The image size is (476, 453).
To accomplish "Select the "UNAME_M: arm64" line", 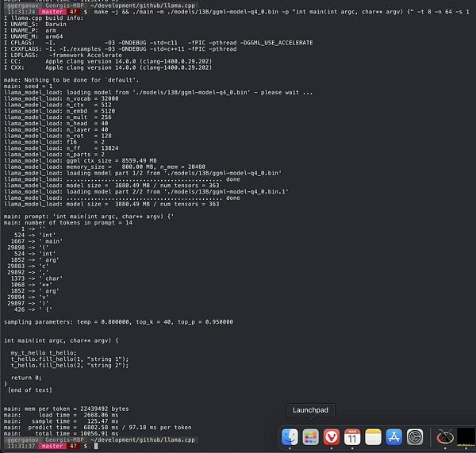I will 33,36.
